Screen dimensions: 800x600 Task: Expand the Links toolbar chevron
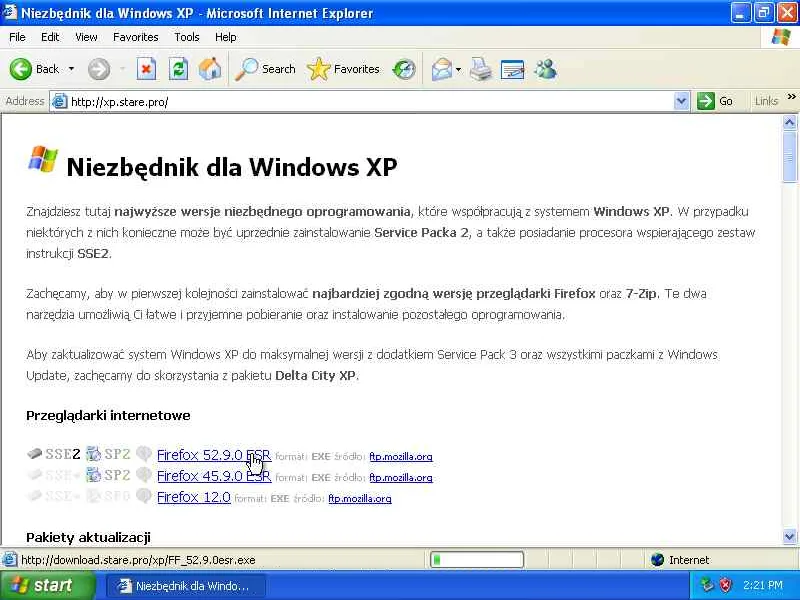click(x=791, y=97)
